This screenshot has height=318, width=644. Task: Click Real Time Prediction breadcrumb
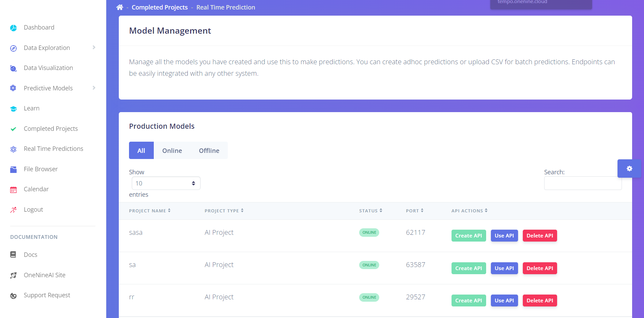(226, 7)
